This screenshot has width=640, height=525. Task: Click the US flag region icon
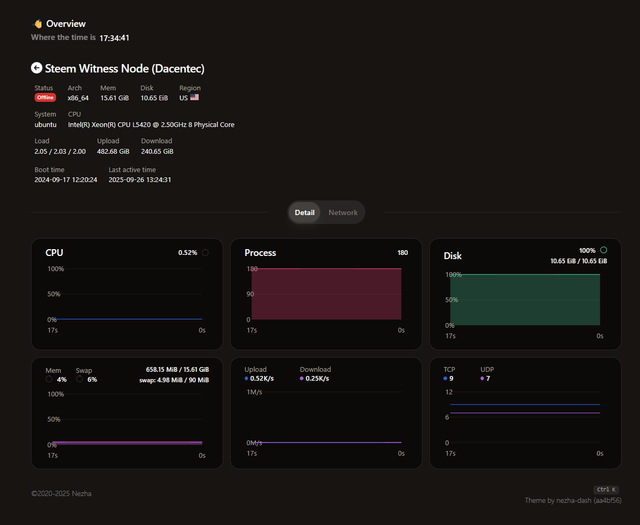pyautogui.click(x=194, y=98)
